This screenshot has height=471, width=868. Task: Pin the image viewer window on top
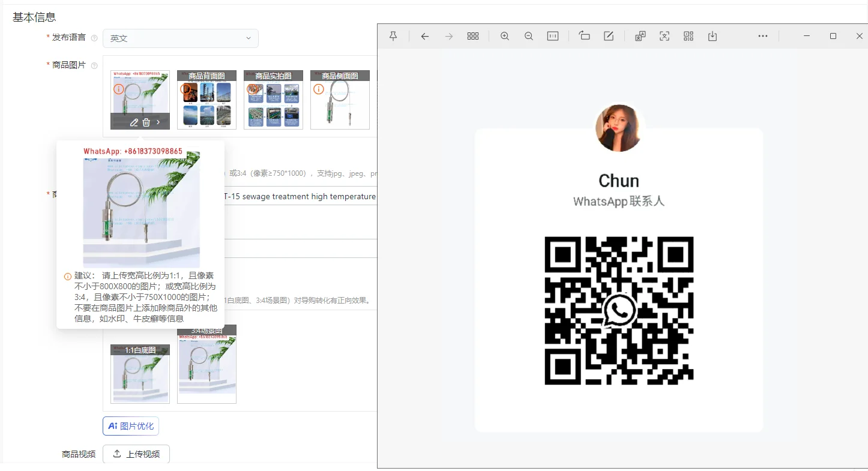tap(393, 36)
